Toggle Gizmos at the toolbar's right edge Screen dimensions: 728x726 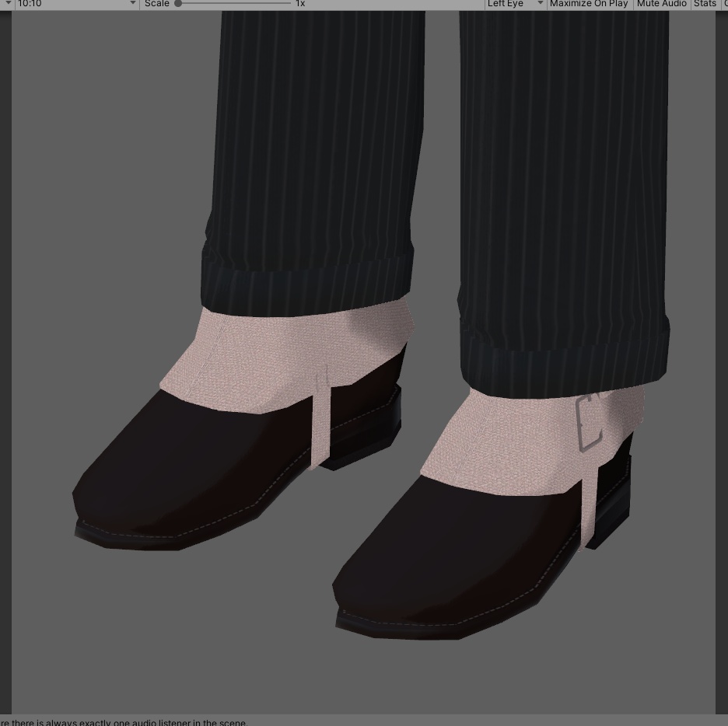pos(724,4)
